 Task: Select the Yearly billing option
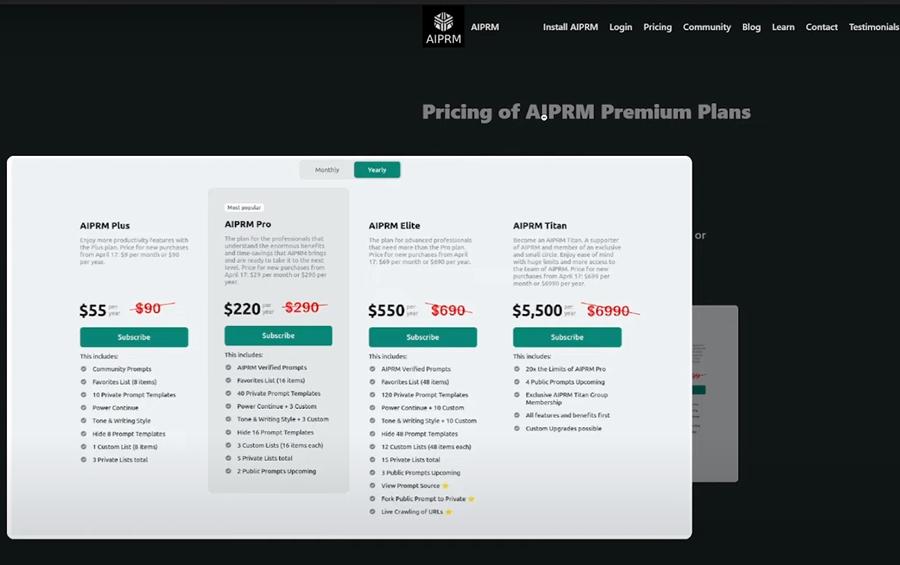(377, 170)
